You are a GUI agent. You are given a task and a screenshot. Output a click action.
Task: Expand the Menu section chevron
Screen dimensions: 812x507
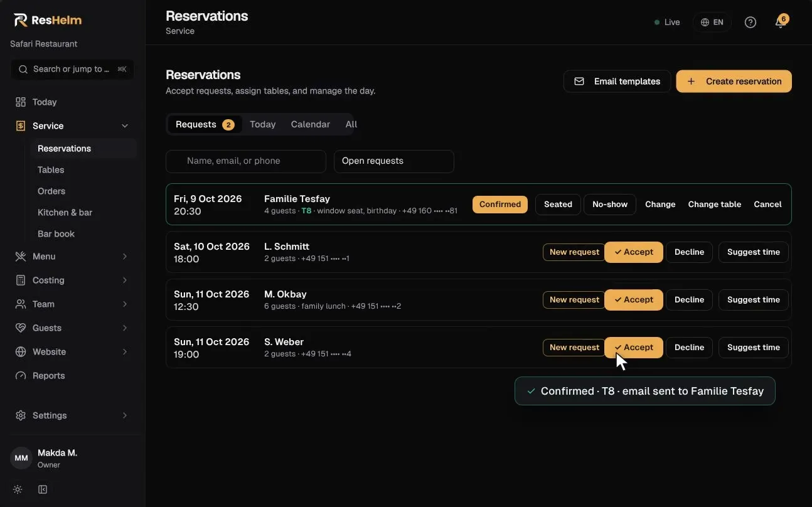pos(125,256)
